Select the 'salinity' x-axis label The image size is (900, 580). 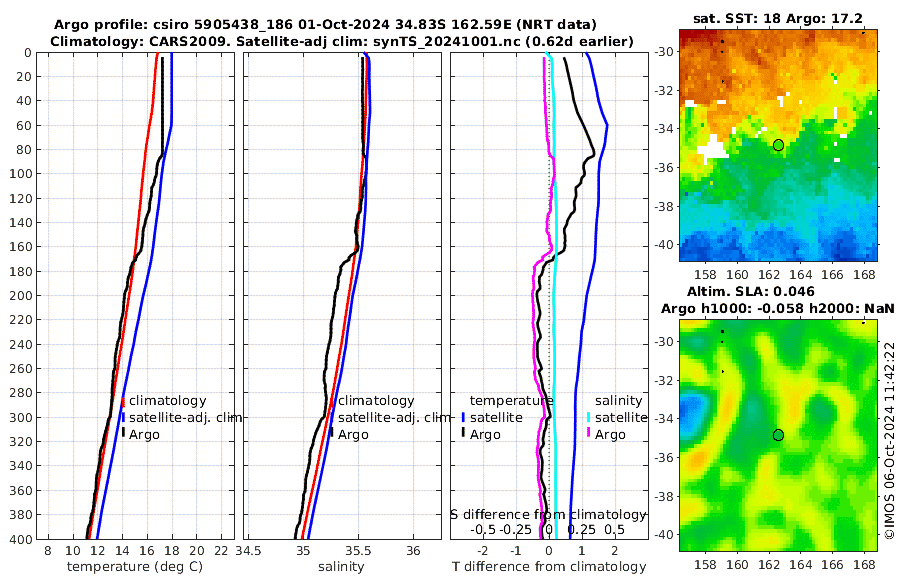(341, 567)
